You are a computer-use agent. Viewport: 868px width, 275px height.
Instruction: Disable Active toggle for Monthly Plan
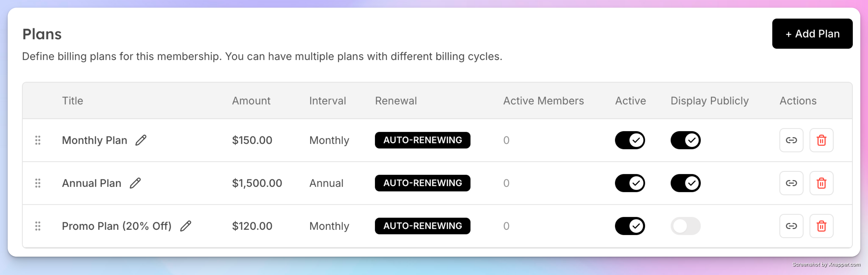(x=630, y=140)
